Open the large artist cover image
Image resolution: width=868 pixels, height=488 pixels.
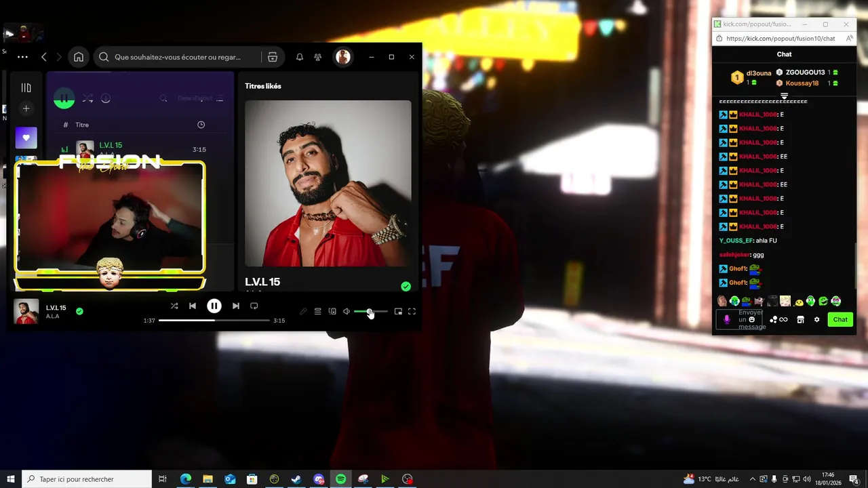328,184
